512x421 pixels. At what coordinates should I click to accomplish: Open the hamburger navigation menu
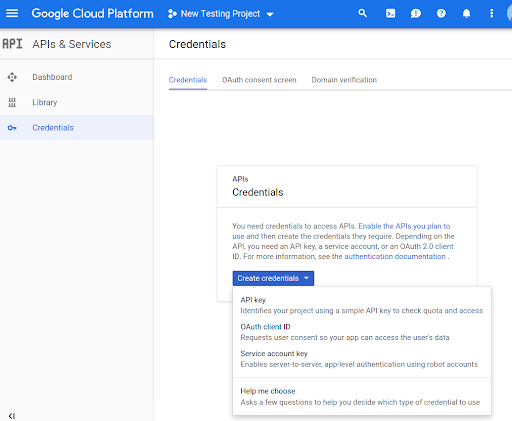(12, 13)
